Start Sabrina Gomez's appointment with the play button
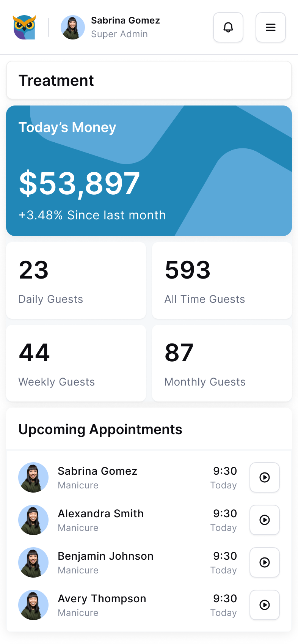This screenshot has height=644, width=298. coord(265,477)
